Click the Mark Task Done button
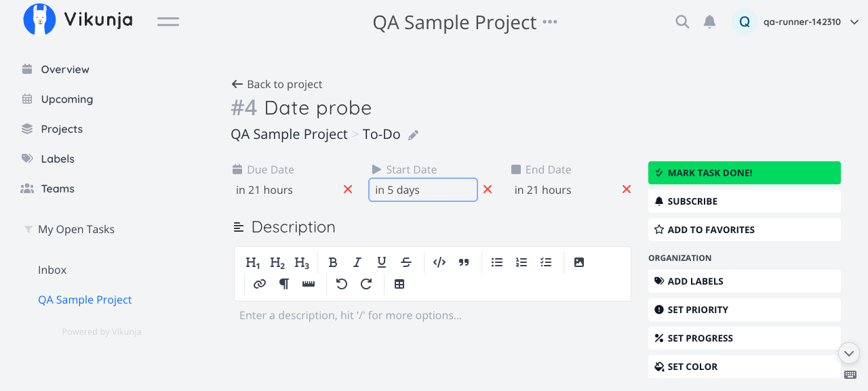 745,173
